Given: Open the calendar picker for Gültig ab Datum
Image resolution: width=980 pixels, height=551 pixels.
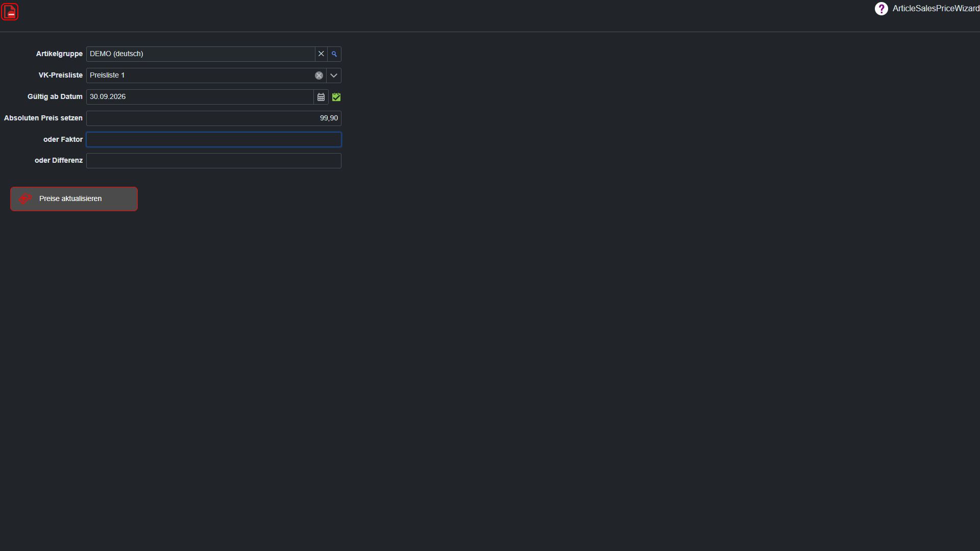Looking at the screenshot, I should click(x=321, y=97).
